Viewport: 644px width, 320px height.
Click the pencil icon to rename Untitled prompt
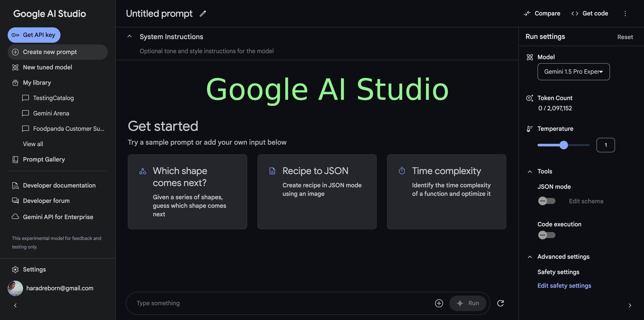click(x=203, y=13)
